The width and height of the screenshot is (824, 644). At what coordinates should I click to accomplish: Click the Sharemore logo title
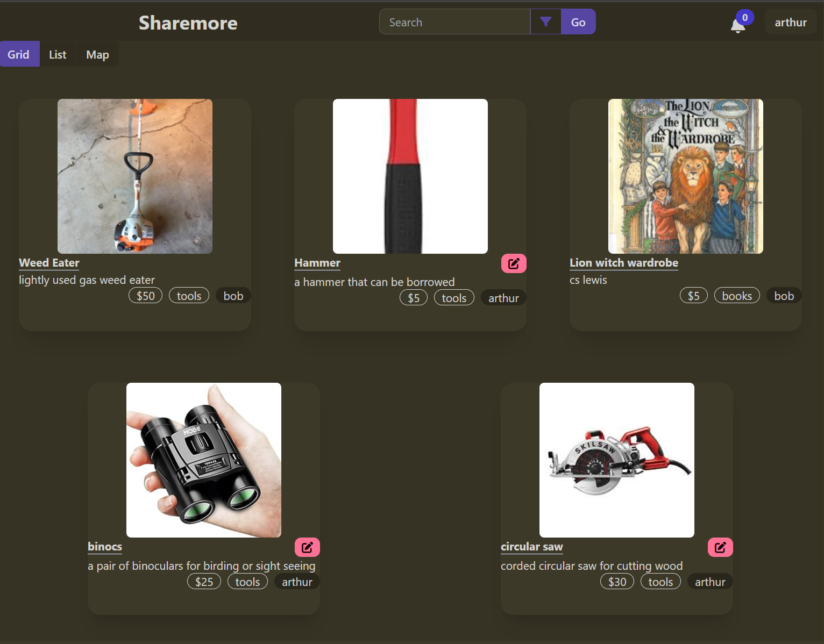click(188, 23)
